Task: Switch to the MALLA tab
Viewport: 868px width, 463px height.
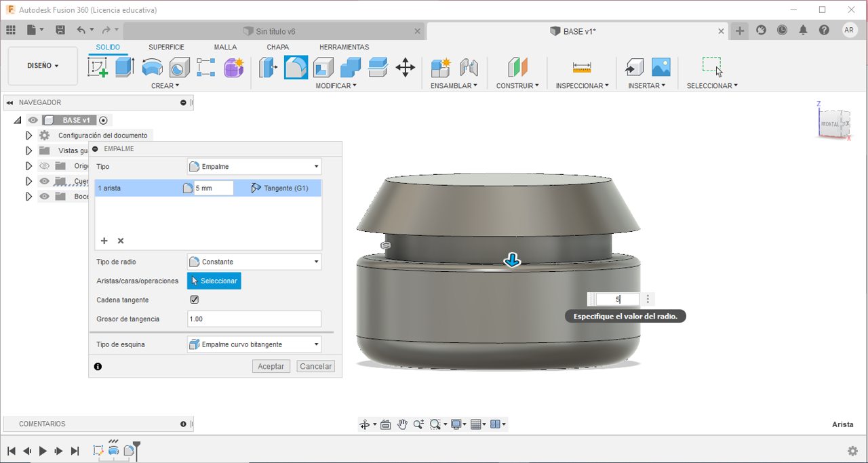Action: click(x=225, y=47)
